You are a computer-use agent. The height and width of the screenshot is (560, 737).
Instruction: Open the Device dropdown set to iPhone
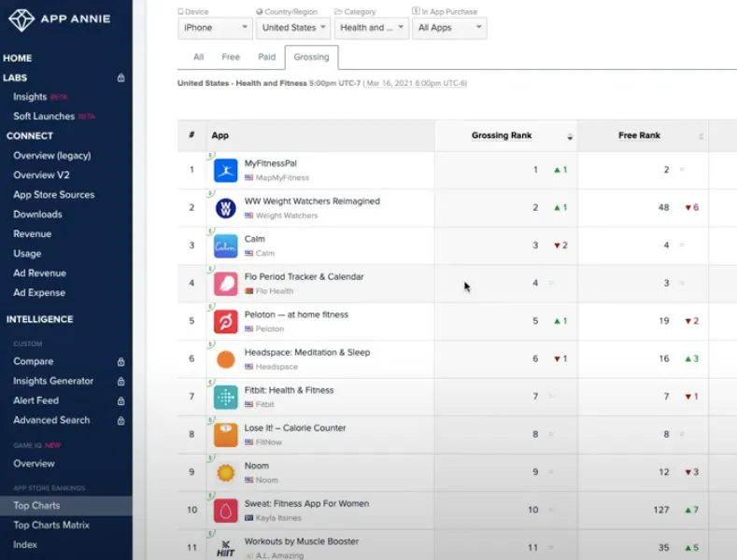pos(215,28)
